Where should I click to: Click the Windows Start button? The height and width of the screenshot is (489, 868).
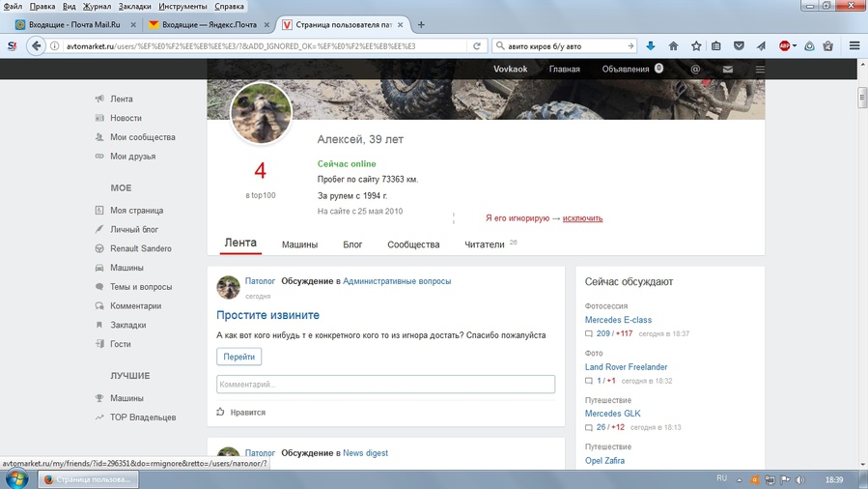coord(16,478)
